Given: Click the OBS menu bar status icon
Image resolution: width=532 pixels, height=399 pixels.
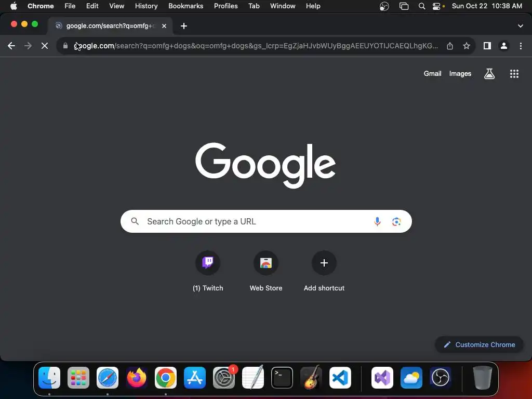Looking at the screenshot, I should click(x=384, y=6).
